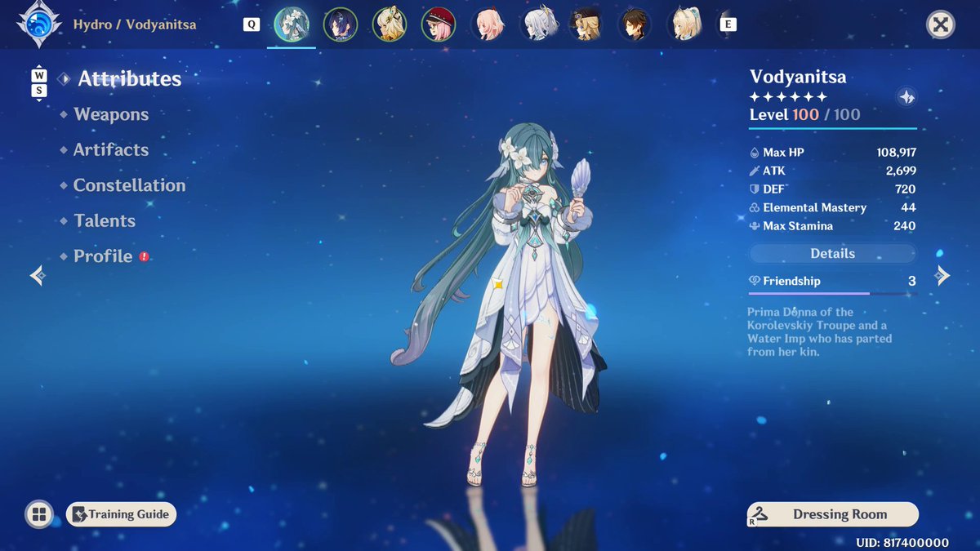Click the four-square grid menu icon
The height and width of the screenshot is (551, 980).
pos(38,514)
